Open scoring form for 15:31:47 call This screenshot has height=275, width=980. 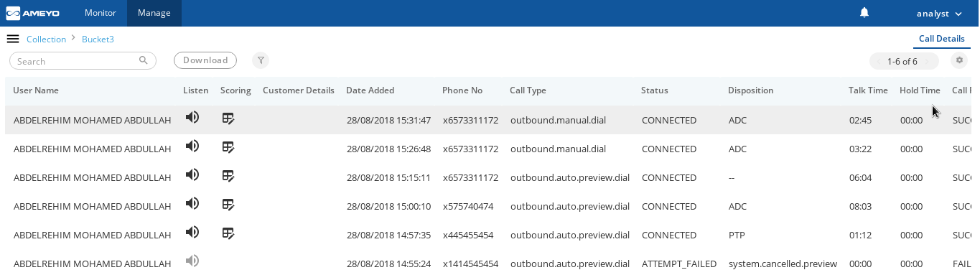(x=228, y=118)
